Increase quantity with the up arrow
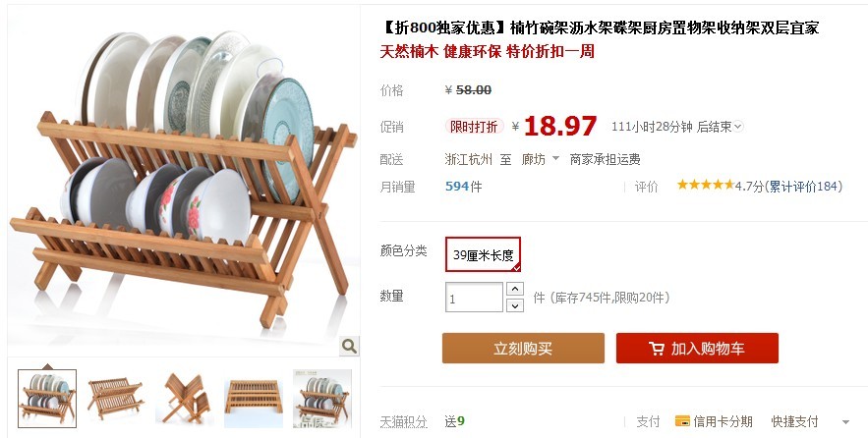 tap(515, 289)
